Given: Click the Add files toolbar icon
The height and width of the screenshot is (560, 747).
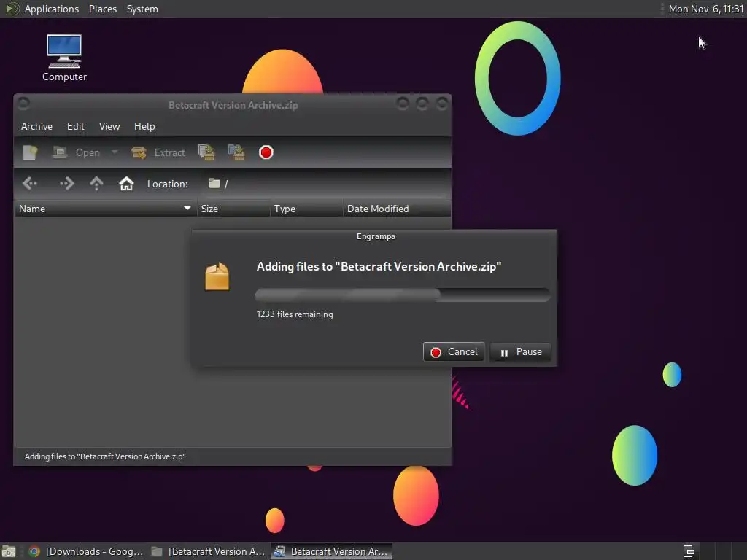Looking at the screenshot, I should point(206,152).
